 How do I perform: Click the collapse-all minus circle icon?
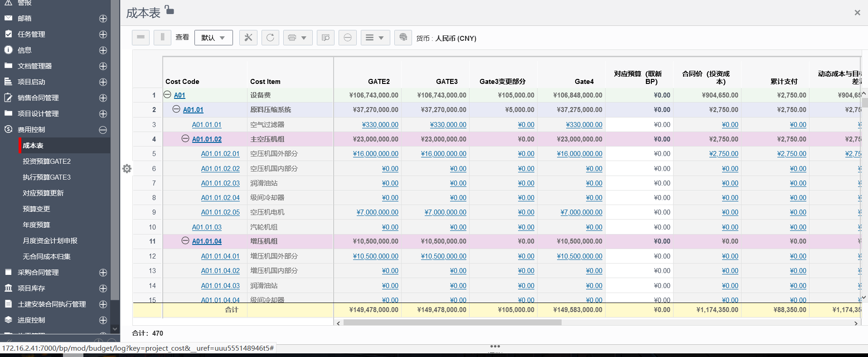pyautogui.click(x=347, y=38)
